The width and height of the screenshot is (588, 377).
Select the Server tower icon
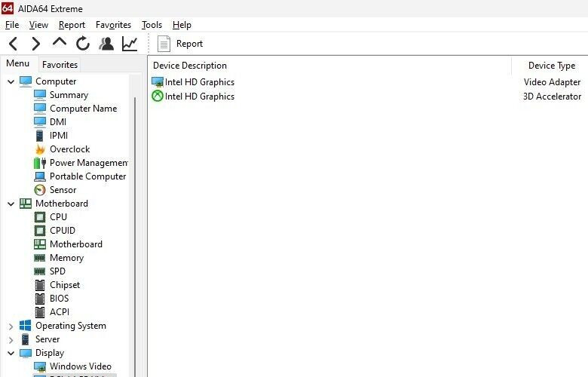25,339
